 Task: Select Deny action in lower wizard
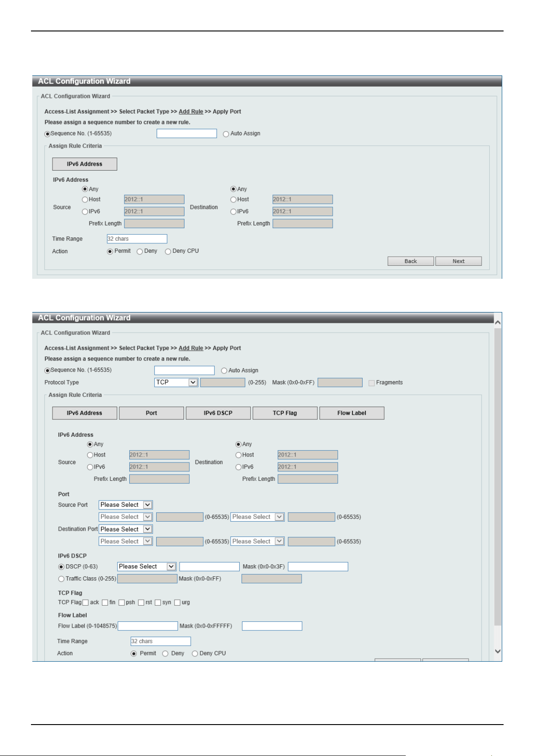click(x=165, y=654)
